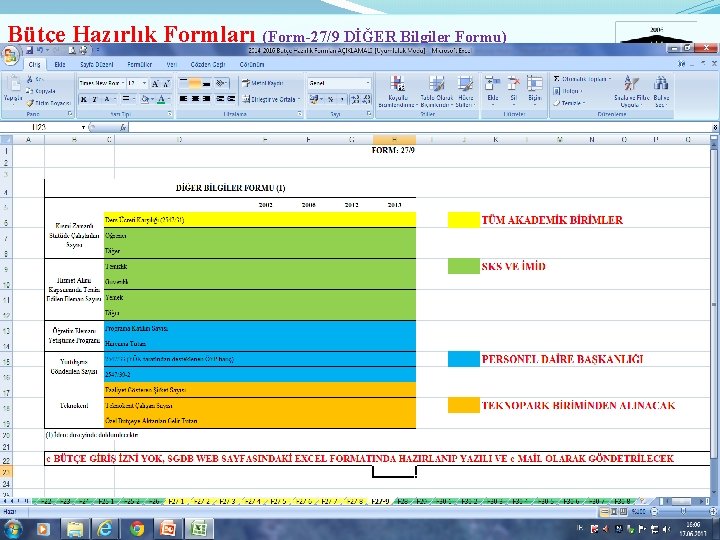The width and height of the screenshot is (720, 540).
Task: Open Excel from the Windows taskbar
Action: point(199,529)
